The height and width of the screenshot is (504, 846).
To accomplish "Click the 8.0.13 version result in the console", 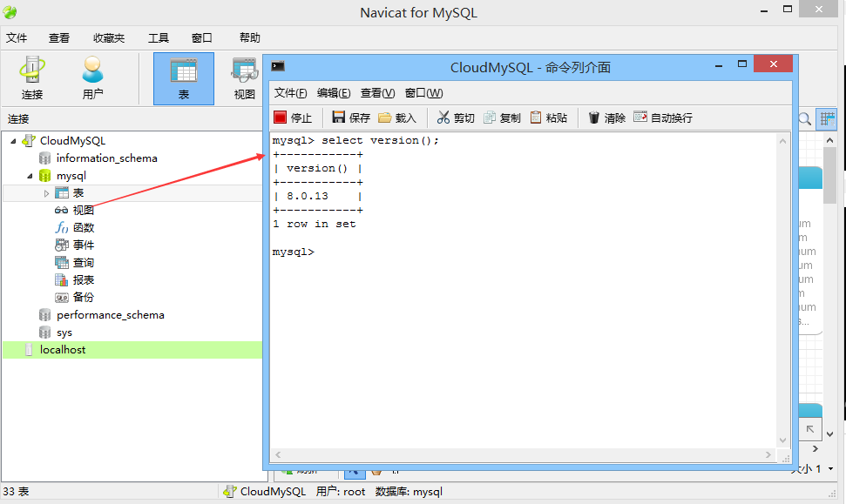I will 308,196.
